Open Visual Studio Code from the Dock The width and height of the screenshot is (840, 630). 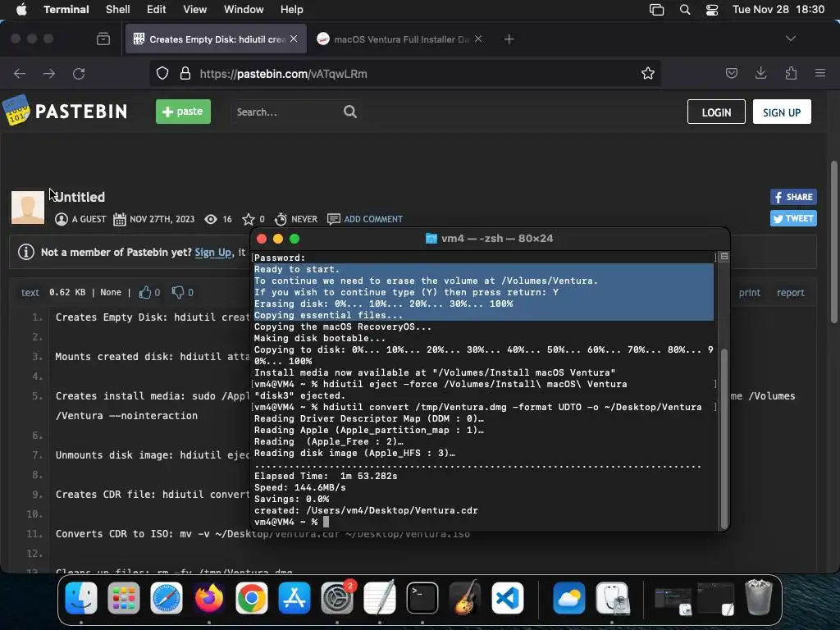coord(507,598)
